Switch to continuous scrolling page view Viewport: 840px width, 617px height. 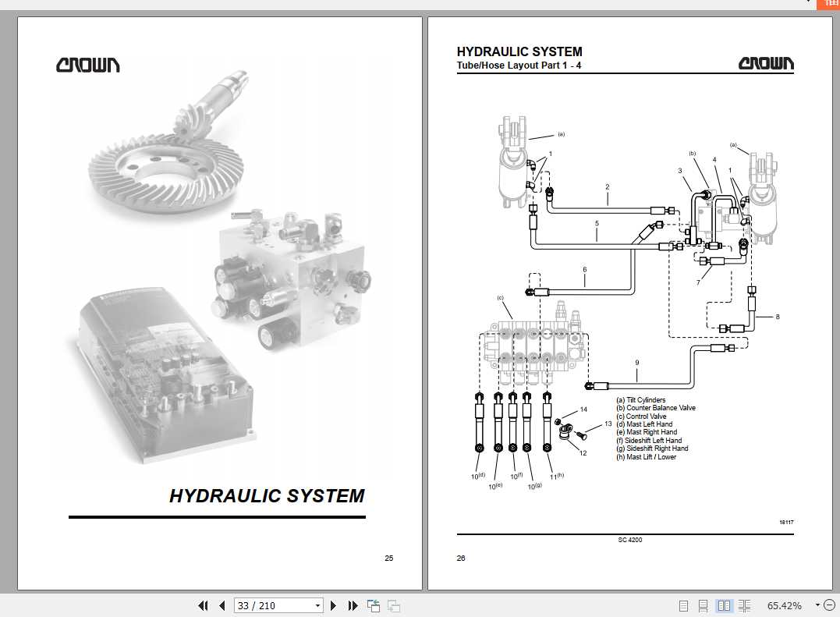[703, 606]
